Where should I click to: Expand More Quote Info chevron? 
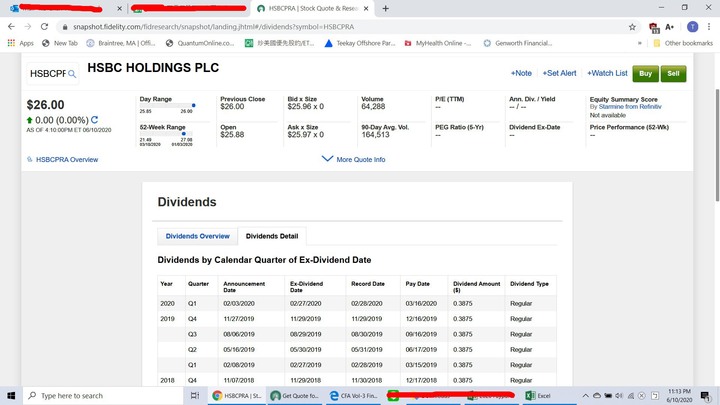click(327, 159)
